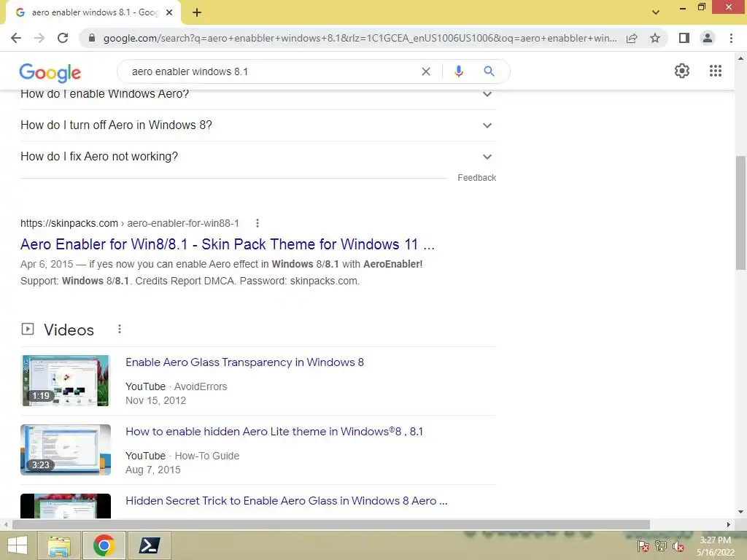
Task: View site information lock icon
Action: 92,38
